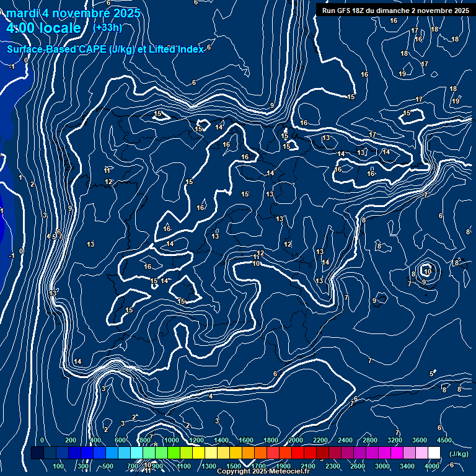
Task: Click the '4:00 locale' time text
Action: click(43, 29)
